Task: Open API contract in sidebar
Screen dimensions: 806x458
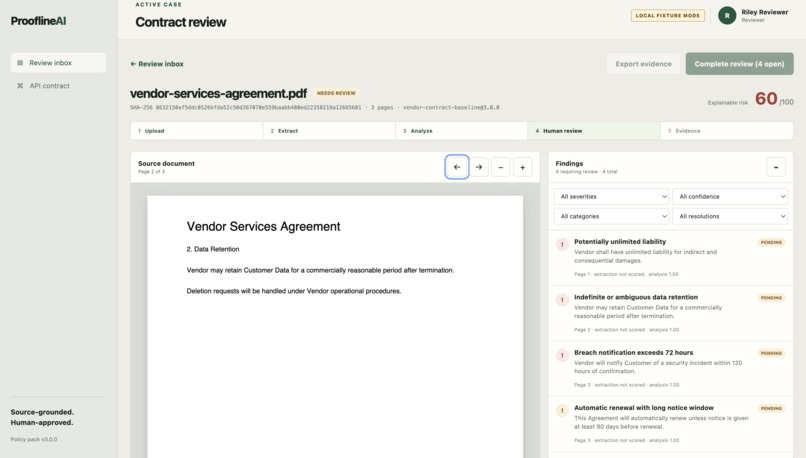Action: click(x=58, y=86)
